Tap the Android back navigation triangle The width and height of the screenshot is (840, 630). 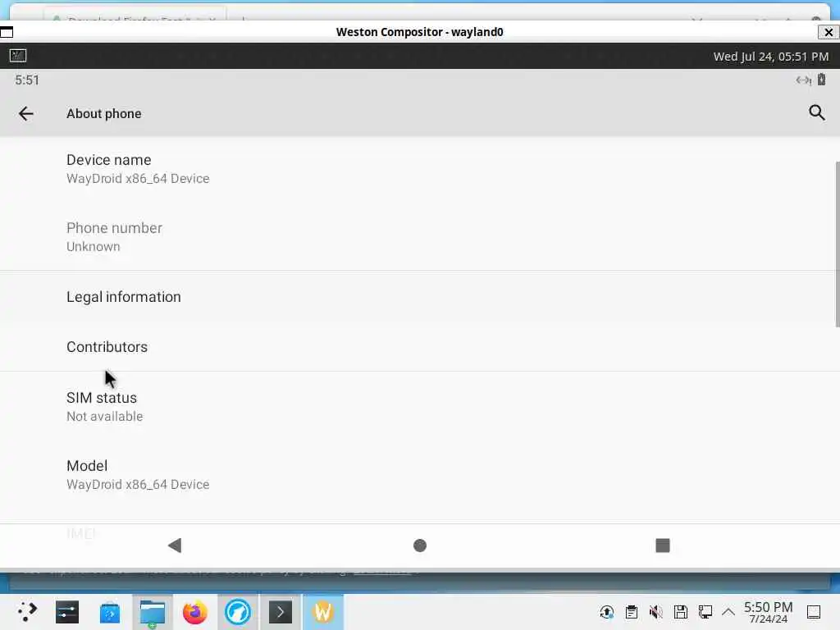[175, 546]
